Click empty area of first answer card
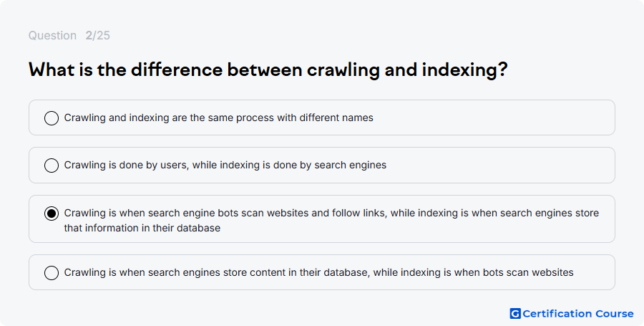This screenshot has width=644, height=326. pyautogui.click(x=493, y=118)
